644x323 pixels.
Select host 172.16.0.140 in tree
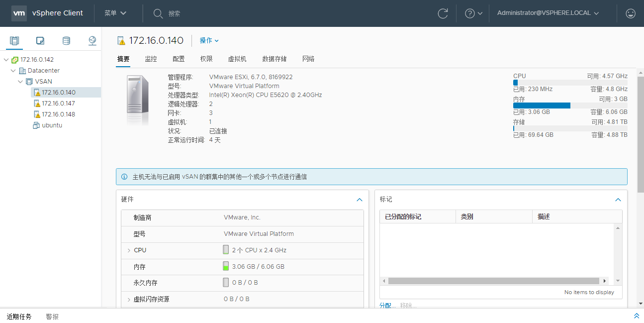coord(59,93)
